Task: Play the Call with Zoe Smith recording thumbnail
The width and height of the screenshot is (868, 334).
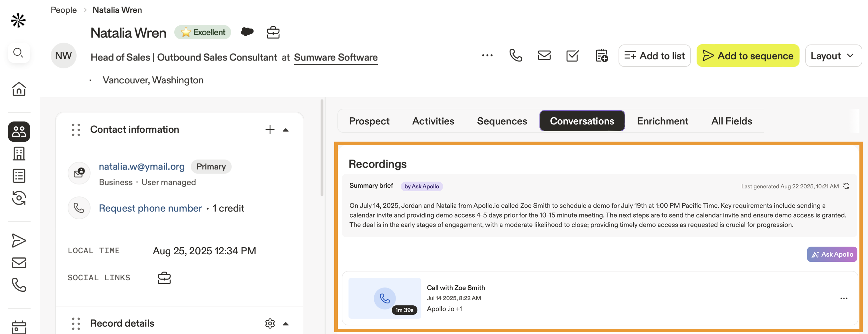Action: coord(385,298)
